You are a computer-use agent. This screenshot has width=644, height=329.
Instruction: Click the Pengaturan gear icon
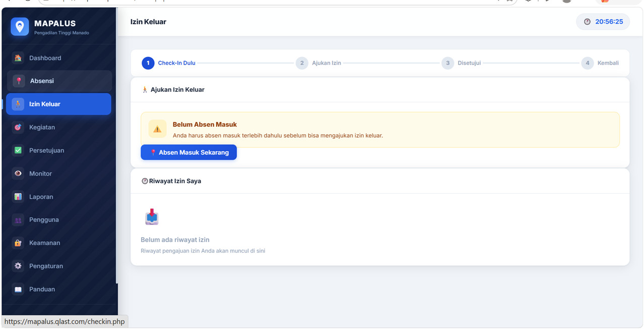coord(18,266)
